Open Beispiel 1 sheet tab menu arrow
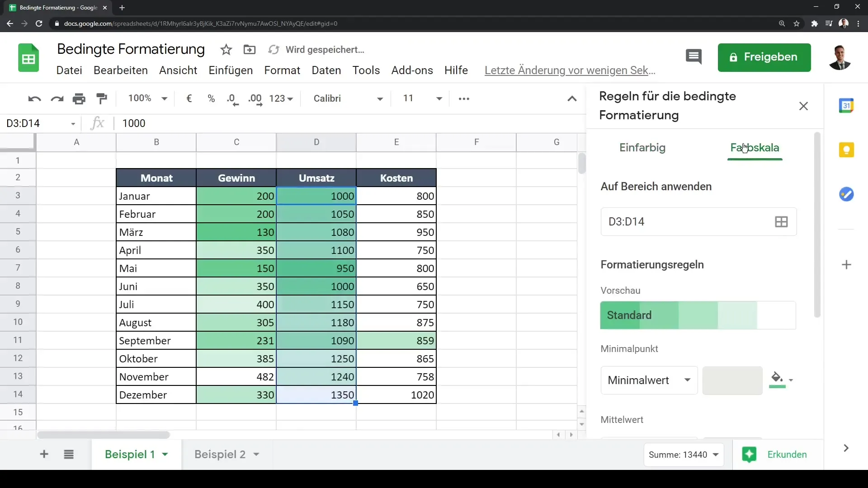The width and height of the screenshot is (868, 488). (165, 454)
